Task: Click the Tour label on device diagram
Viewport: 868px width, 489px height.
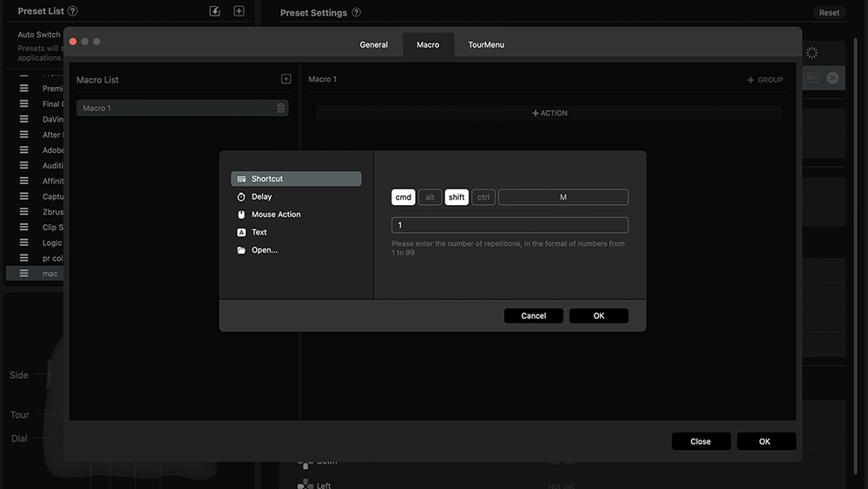Action: click(19, 415)
